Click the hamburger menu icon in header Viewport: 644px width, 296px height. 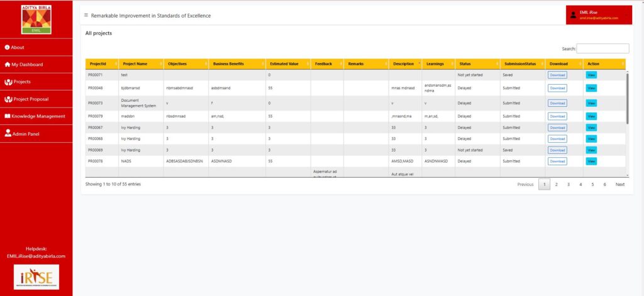[x=86, y=15]
